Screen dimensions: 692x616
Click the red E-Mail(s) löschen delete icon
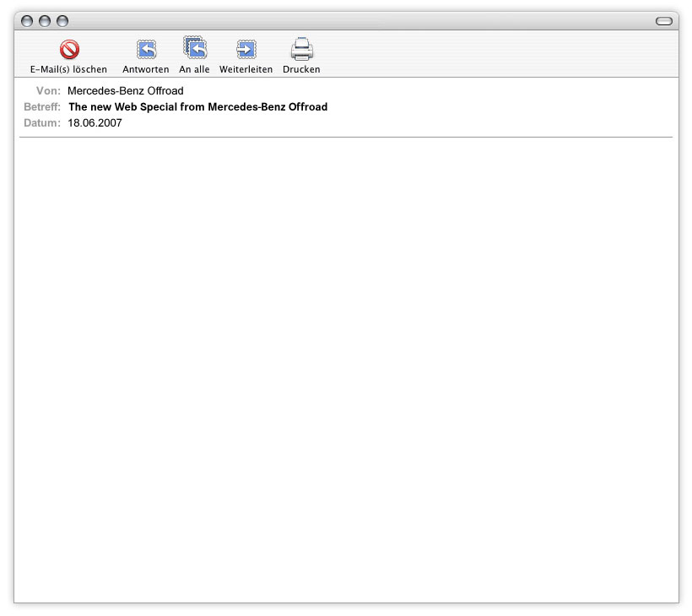(69, 49)
